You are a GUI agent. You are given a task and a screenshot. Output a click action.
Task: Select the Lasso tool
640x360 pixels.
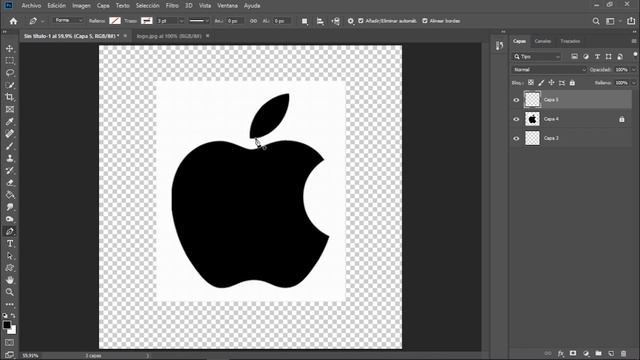click(10, 73)
